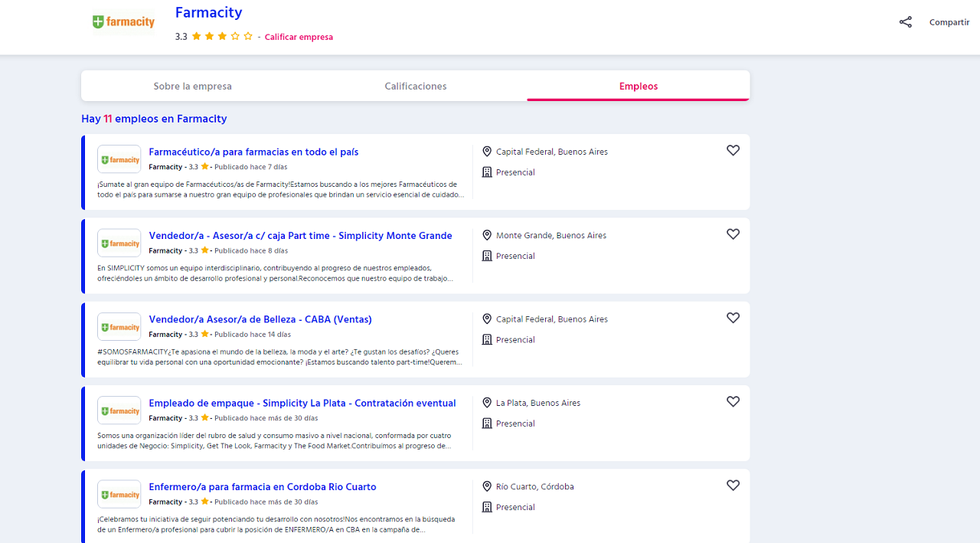Click the Calificar empresa link
980x543 pixels.
click(x=299, y=37)
